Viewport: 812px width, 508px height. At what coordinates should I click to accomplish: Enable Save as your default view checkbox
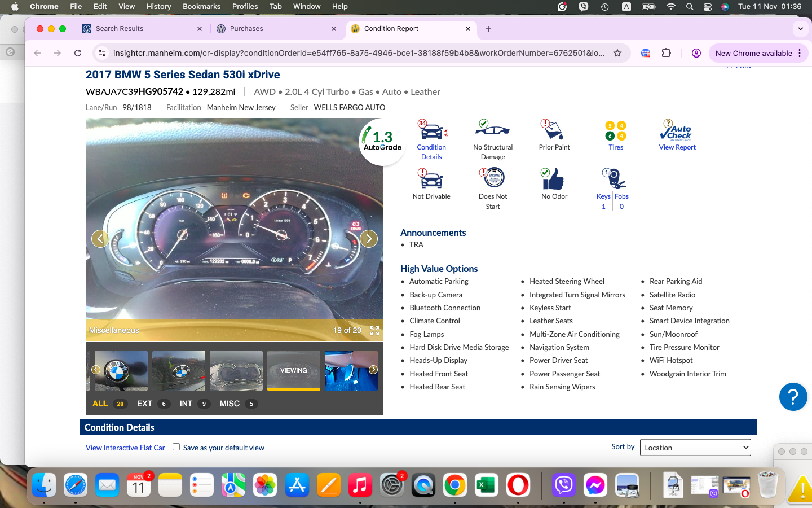176,447
